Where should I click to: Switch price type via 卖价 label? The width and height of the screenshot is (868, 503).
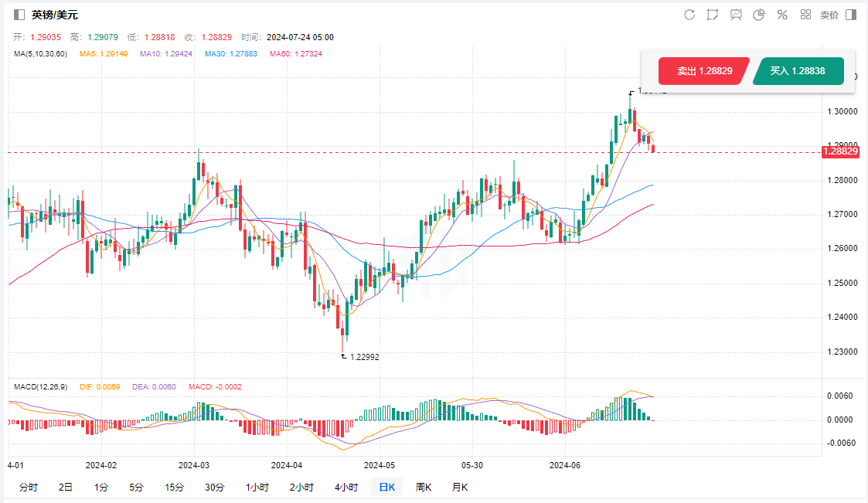coord(829,15)
